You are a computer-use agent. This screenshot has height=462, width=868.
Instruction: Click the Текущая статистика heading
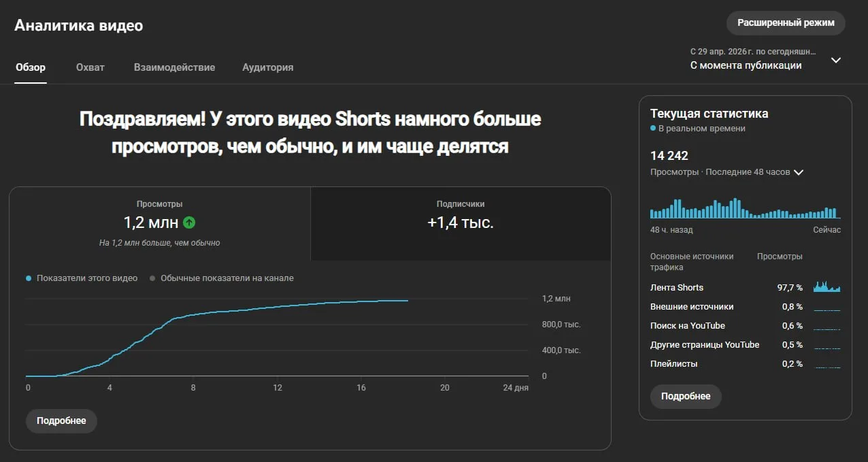click(710, 114)
